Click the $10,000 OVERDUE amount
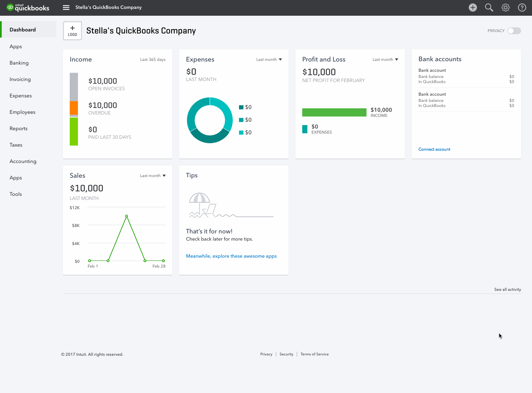 tap(103, 105)
